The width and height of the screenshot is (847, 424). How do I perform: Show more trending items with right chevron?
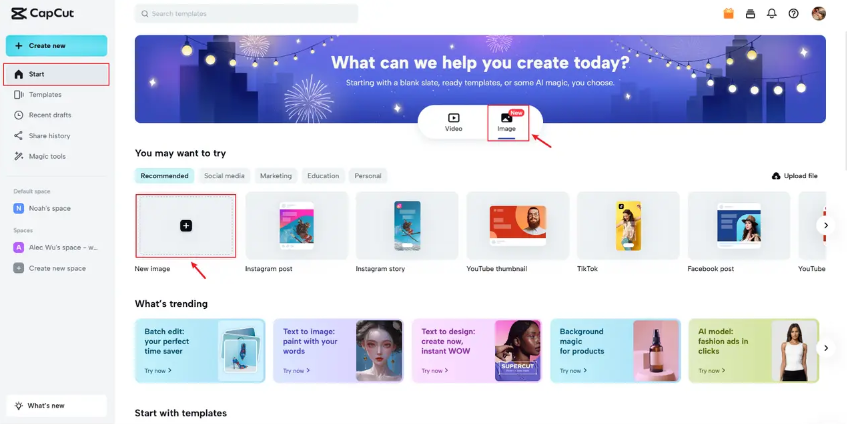tap(825, 348)
